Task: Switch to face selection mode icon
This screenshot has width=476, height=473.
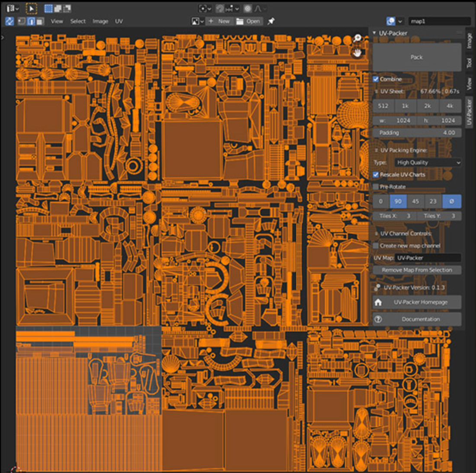Action: pyautogui.click(x=40, y=21)
